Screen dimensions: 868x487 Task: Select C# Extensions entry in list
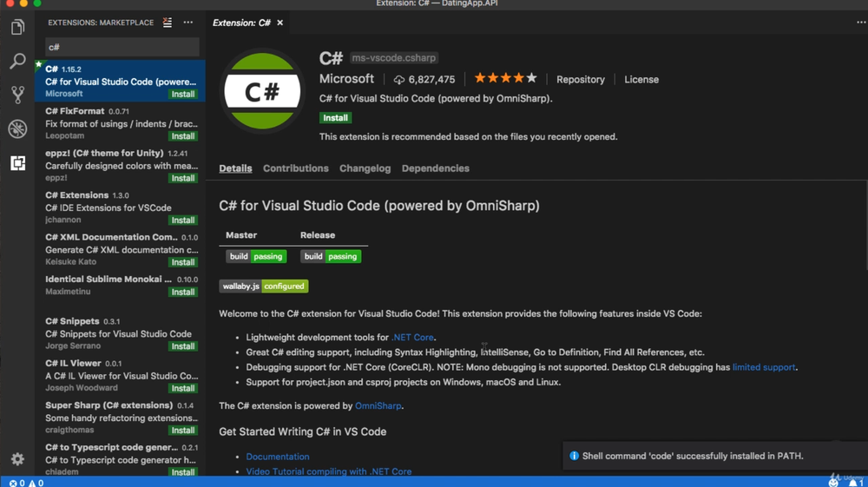click(x=120, y=207)
